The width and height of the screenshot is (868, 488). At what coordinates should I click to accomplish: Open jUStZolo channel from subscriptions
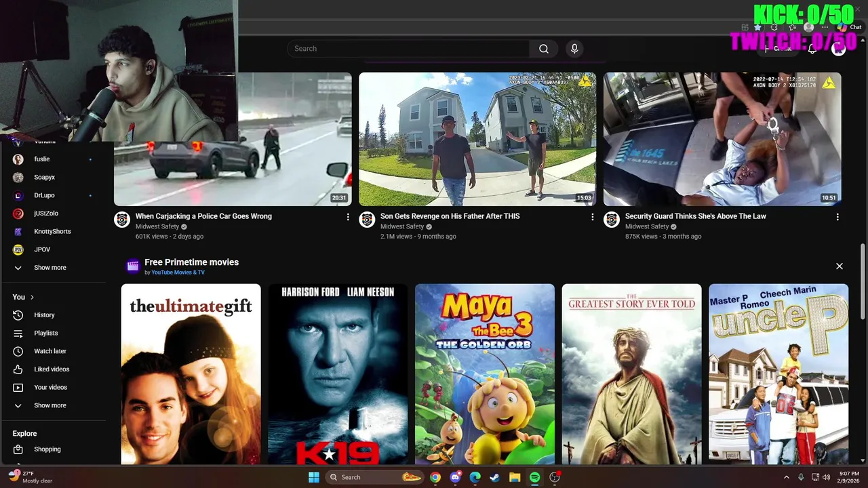pos(46,213)
